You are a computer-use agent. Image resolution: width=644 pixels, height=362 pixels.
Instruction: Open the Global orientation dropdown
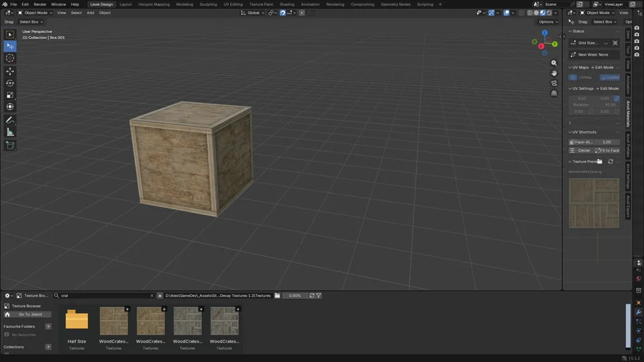pyautogui.click(x=253, y=13)
